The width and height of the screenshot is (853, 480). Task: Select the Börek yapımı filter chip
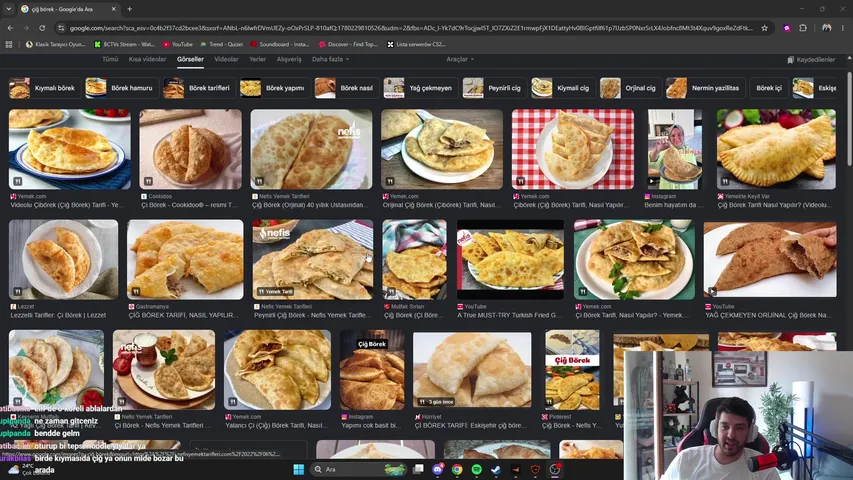coord(275,88)
